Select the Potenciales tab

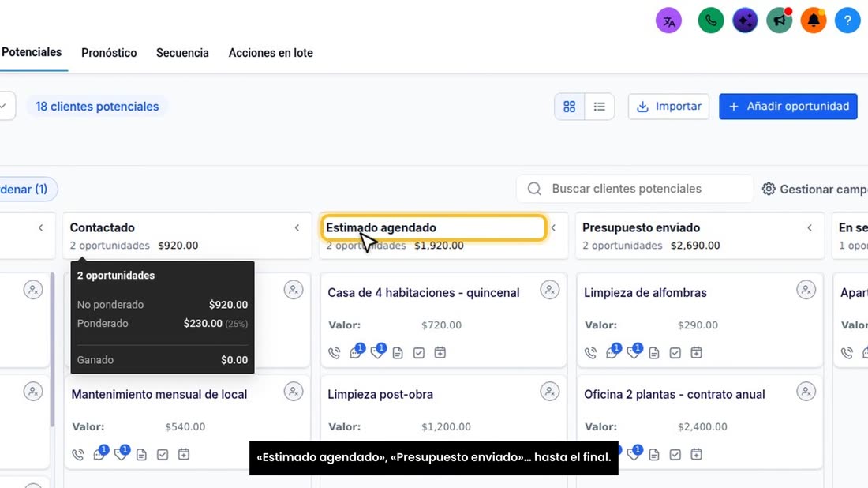point(32,52)
